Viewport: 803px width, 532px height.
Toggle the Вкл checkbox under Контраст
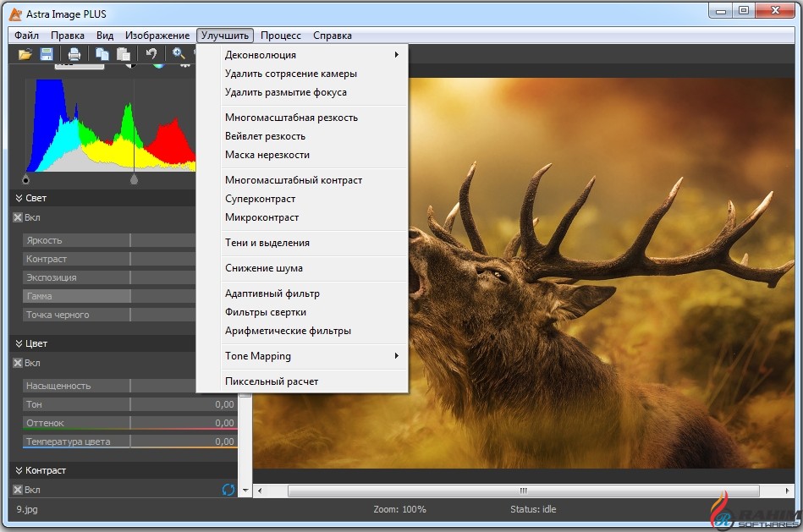(18, 490)
